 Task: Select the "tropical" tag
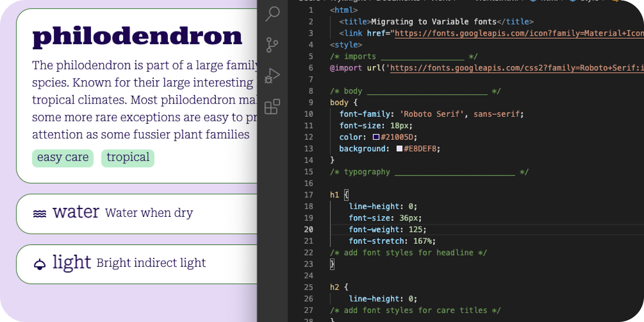(128, 158)
